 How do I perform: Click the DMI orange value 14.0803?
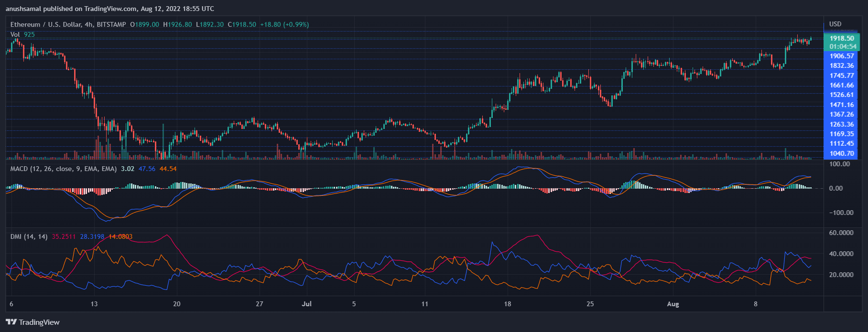pos(120,236)
